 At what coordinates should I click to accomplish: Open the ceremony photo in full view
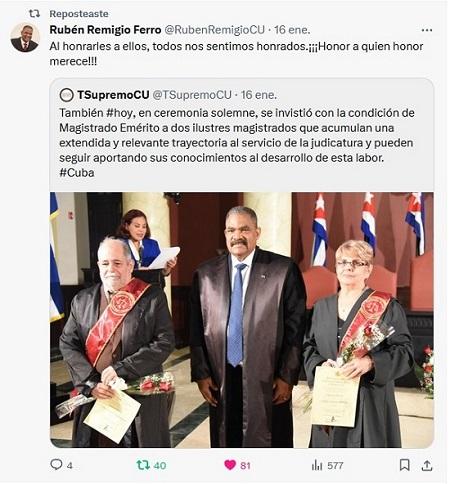coord(242,320)
